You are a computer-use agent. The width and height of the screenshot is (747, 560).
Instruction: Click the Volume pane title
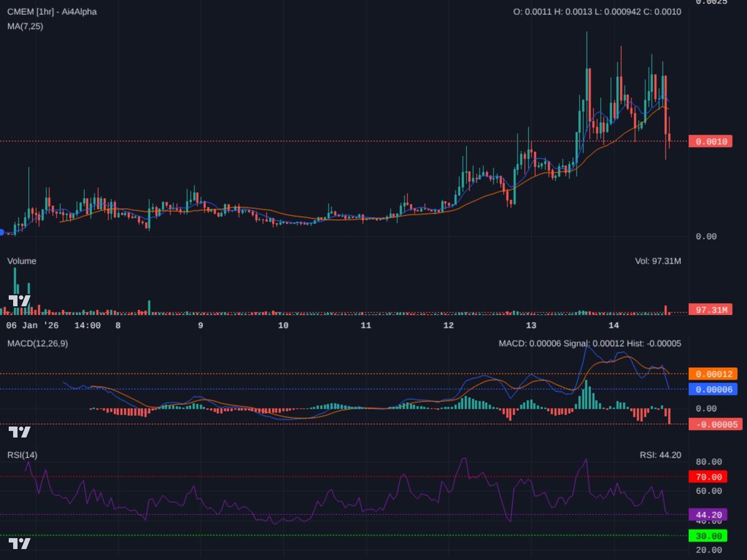(22, 261)
